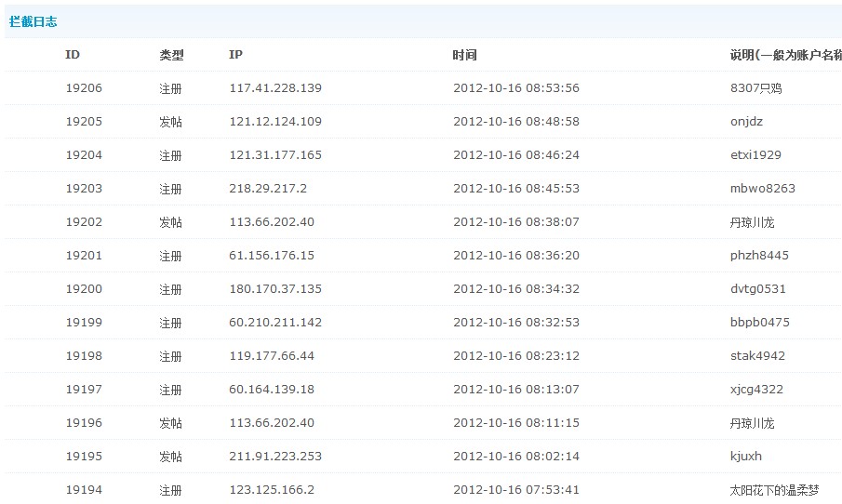Click the account name phzh8445
The height and width of the screenshot is (504, 842).
759,256
